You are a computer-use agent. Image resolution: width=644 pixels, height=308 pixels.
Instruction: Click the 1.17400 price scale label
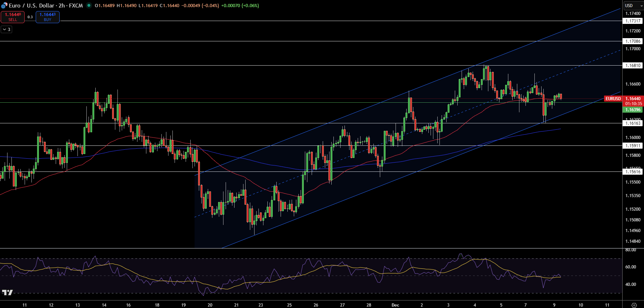(633, 14)
